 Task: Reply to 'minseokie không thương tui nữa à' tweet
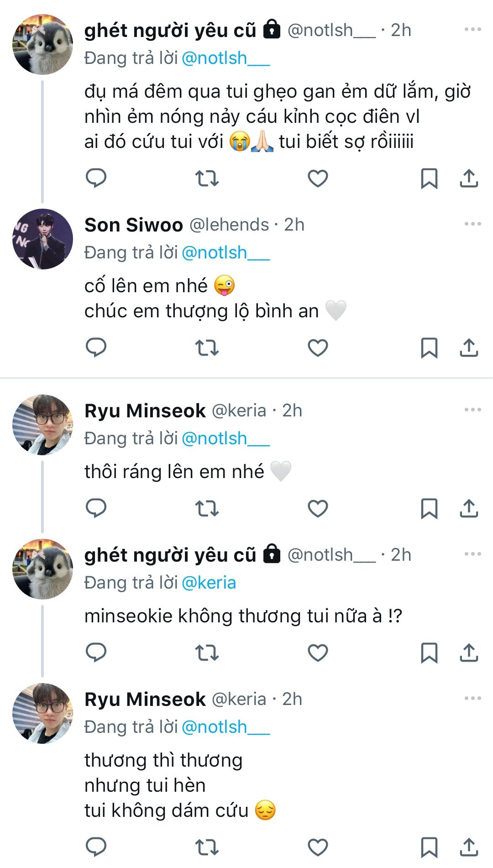click(96, 652)
